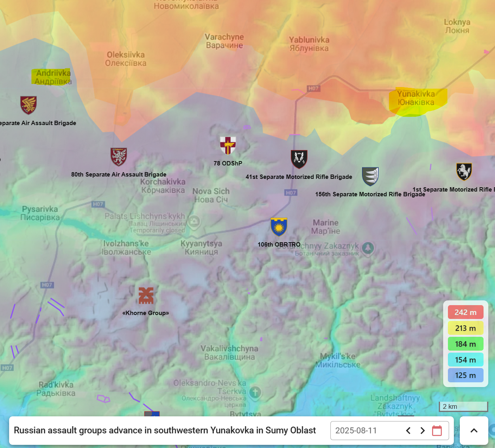Click the Varachyne town label
495x448 pixels.
(x=224, y=41)
